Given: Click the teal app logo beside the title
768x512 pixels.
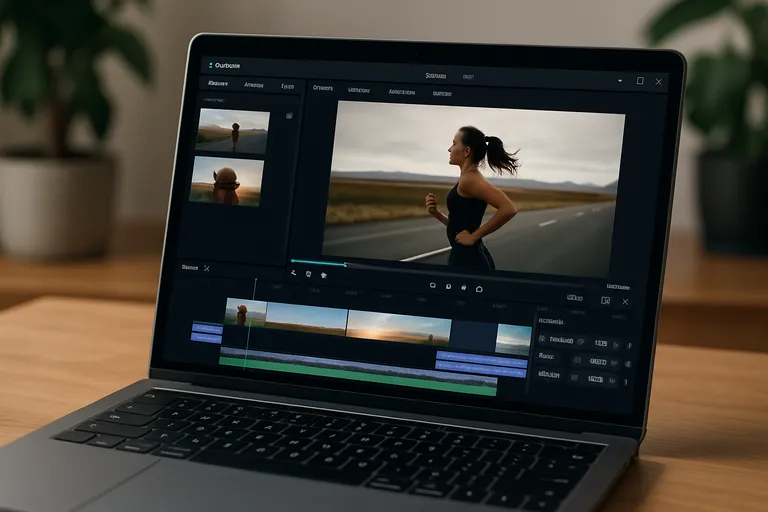Looking at the screenshot, I should coord(211,65).
